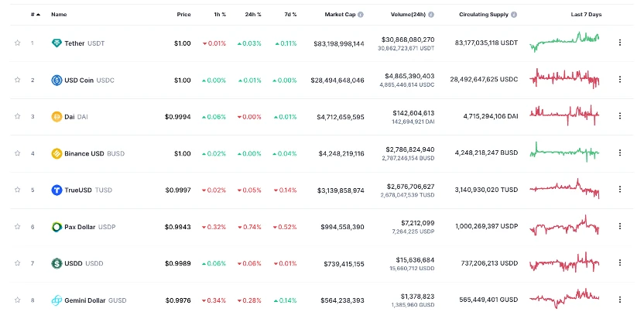Open three-dot menu for Binance USD
The width and height of the screenshot is (644, 319).
(x=619, y=153)
